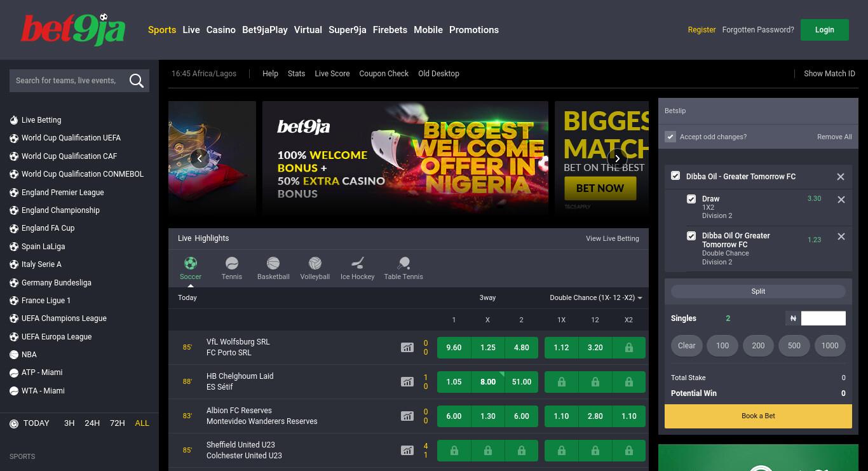The image size is (868, 471).
Task: Open stats icon for VfL Wolfsburg SRL match
Action: (407, 348)
